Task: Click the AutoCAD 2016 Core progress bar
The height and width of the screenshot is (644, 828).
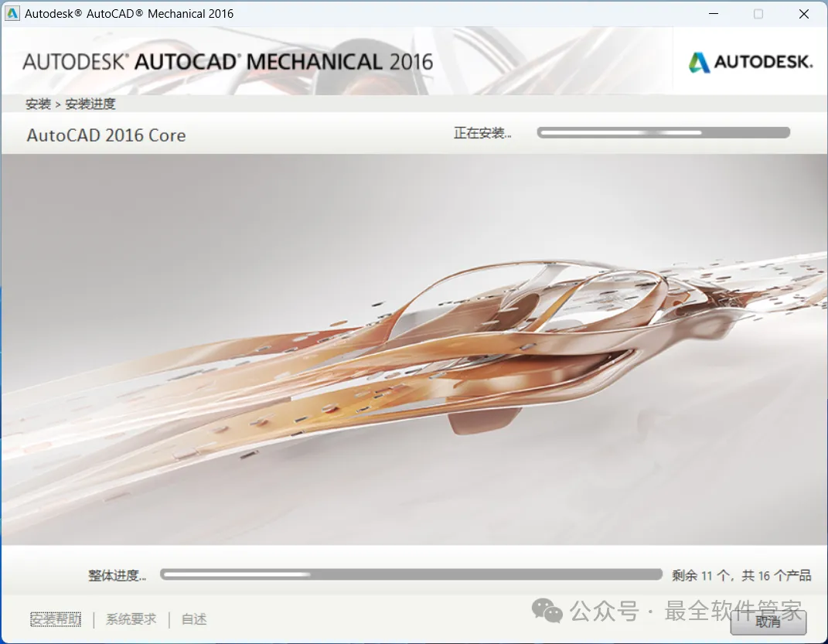Action: [663, 132]
